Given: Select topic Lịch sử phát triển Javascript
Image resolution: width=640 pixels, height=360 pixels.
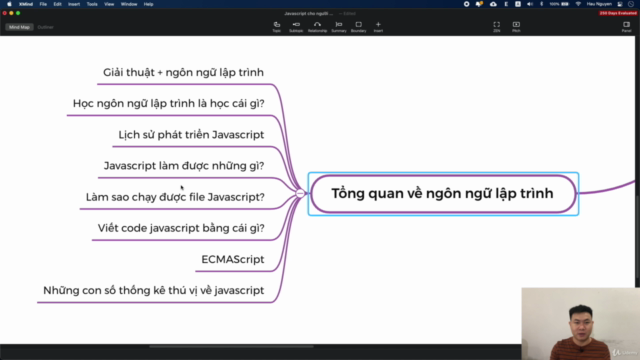Looking at the screenshot, I should (x=191, y=135).
